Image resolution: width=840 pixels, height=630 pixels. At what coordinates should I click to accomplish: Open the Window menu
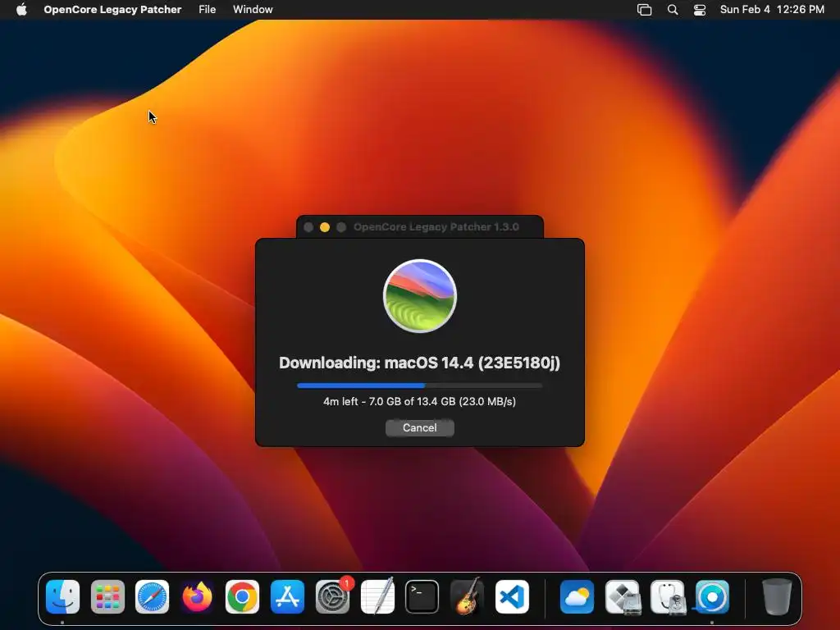click(x=253, y=9)
